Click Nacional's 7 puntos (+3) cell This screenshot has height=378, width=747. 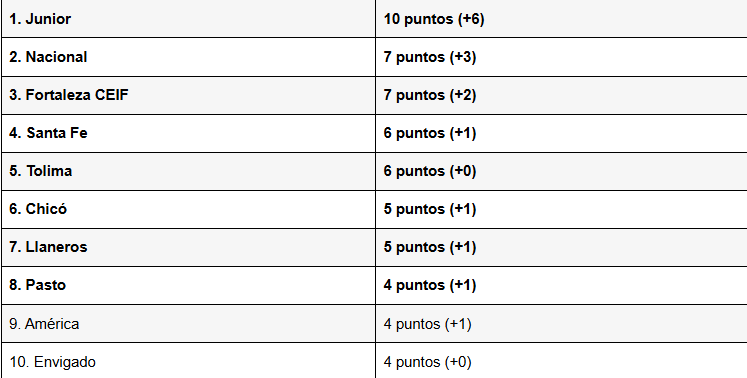(x=562, y=57)
